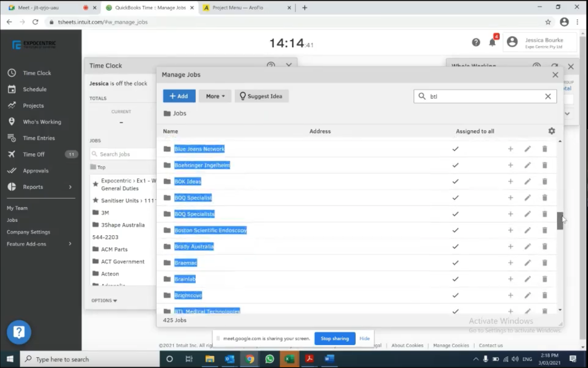Select the 3Shape Australia job folder
This screenshot has width=588, height=368.
[119, 225]
